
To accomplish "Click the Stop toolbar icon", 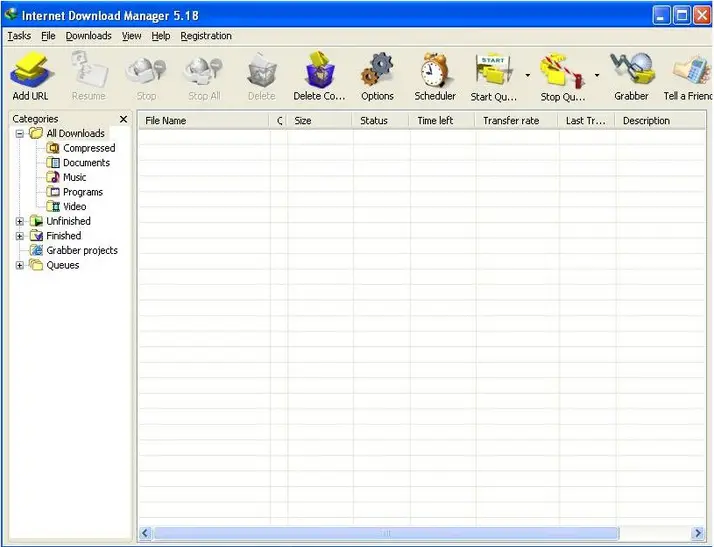I will tap(146, 69).
